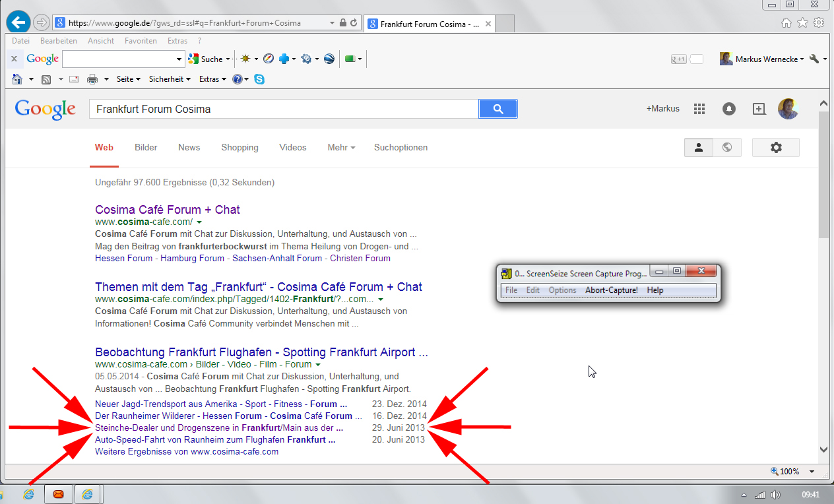
Task: Close the Google Toolbar with the x
Action: (x=14, y=59)
